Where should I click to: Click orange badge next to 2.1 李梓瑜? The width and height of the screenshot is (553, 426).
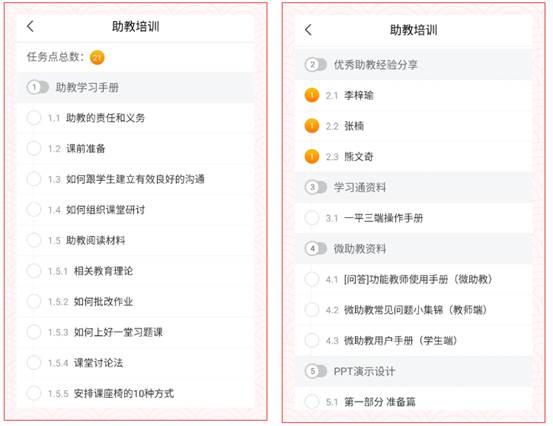pyautogui.click(x=312, y=95)
